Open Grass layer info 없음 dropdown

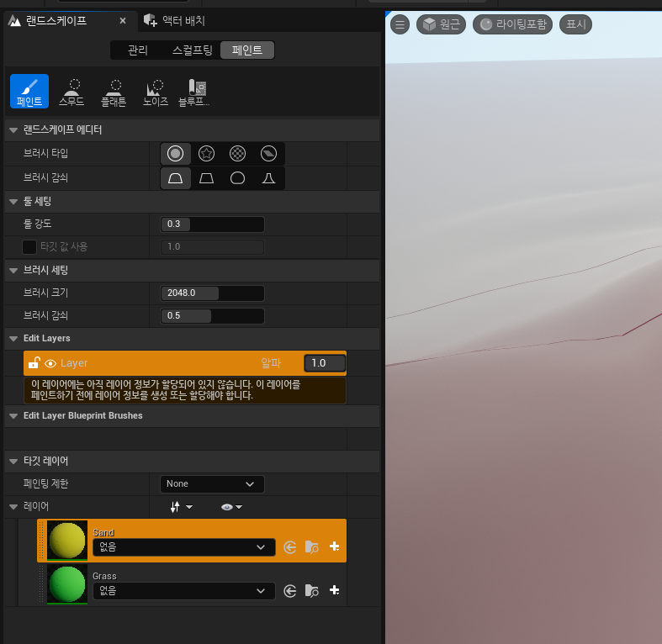click(184, 591)
